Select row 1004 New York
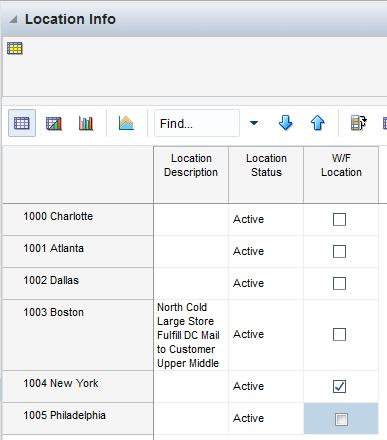This screenshot has height=440, width=387. (x=78, y=387)
